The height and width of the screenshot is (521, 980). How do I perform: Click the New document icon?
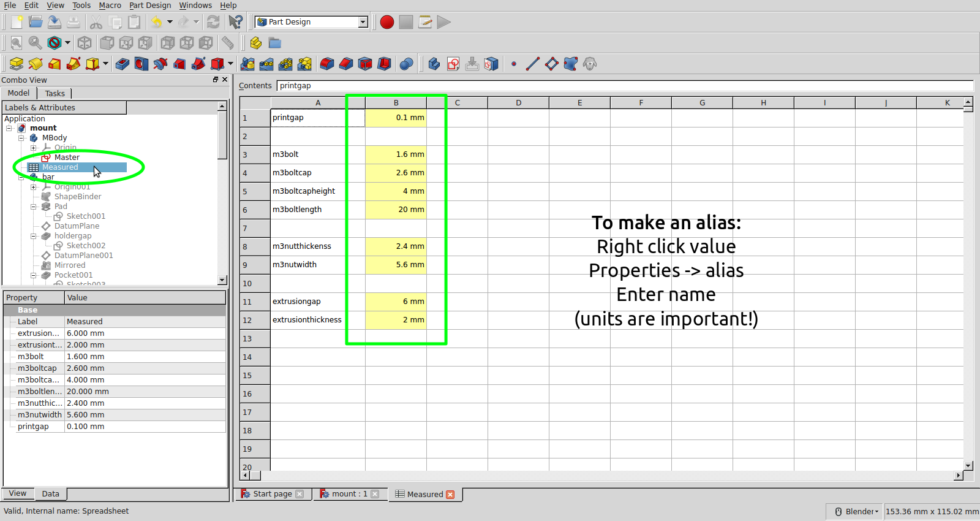pyautogui.click(x=17, y=22)
